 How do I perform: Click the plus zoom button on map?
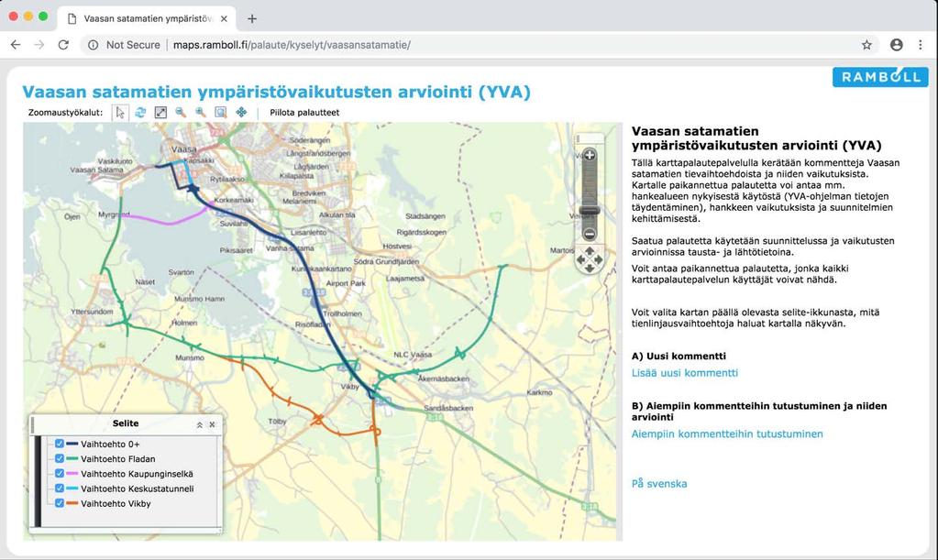[590, 156]
